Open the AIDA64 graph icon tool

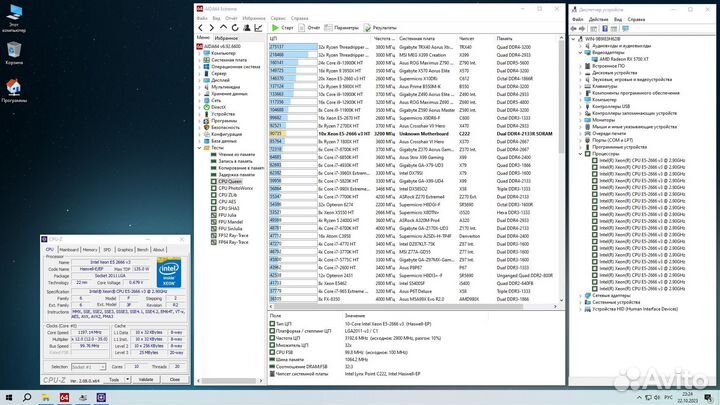tap(259, 28)
